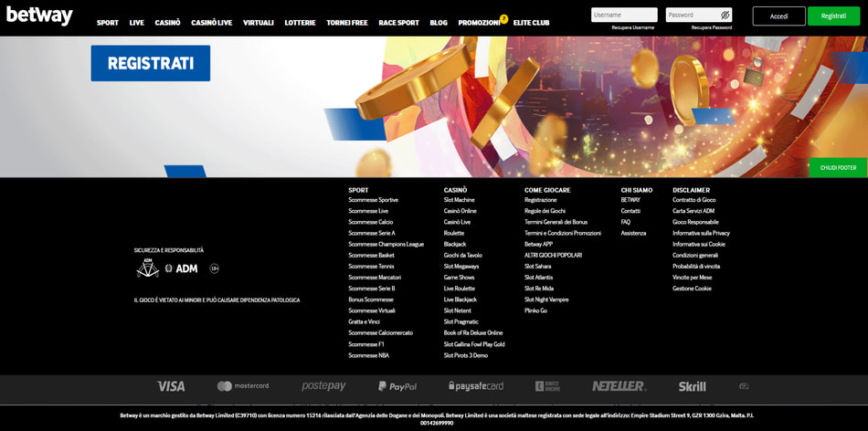Image resolution: width=868 pixels, height=431 pixels.
Task: Click the Betway logo
Action: tap(39, 16)
